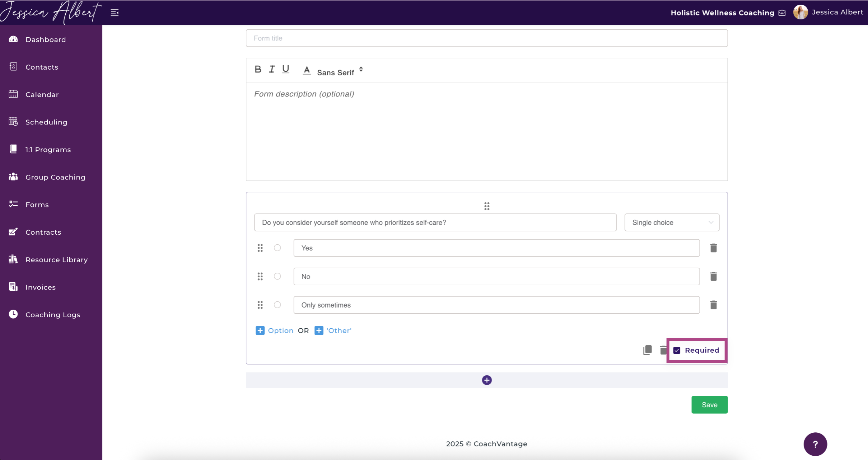Click the drag handle beside 'Yes' option
The height and width of the screenshot is (460, 868).
tap(260, 248)
